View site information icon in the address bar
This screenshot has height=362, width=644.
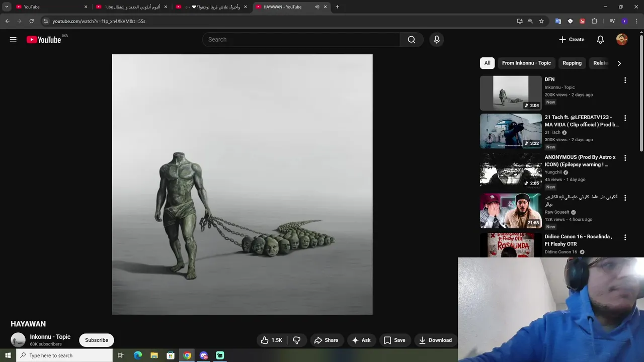coord(45,21)
